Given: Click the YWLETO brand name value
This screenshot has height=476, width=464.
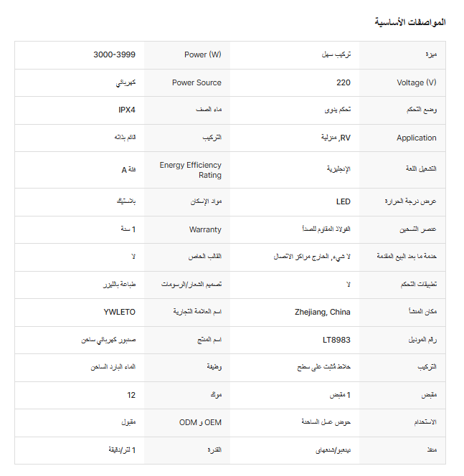Looking at the screenshot, I should click(x=120, y=313).
